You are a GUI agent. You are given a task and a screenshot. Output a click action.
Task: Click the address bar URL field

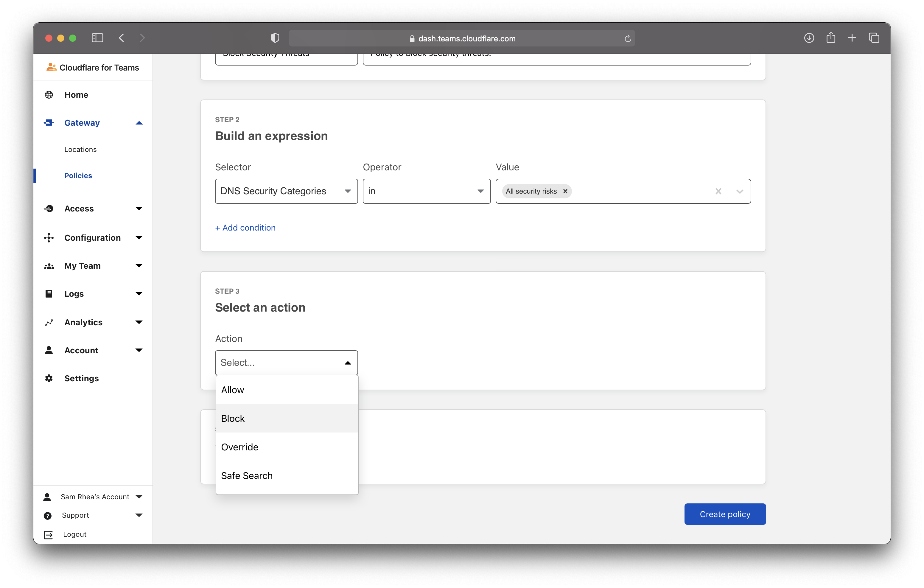[x=466, y=38]
